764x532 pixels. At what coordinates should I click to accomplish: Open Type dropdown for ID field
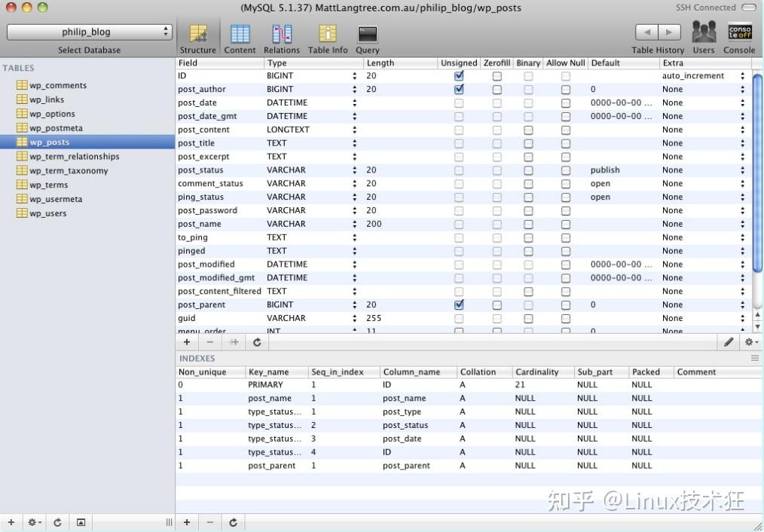point(355,76)
